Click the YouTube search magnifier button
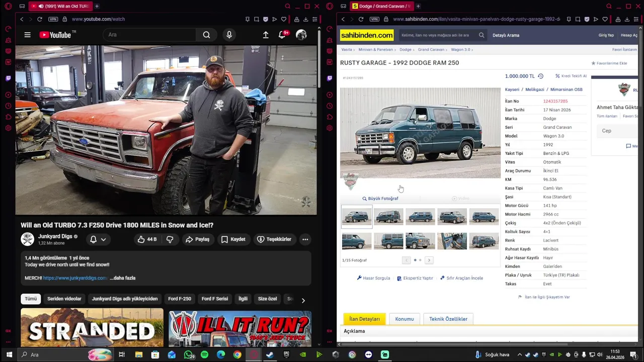This screenshot has height=362, width=644. [x=207, y=35]
